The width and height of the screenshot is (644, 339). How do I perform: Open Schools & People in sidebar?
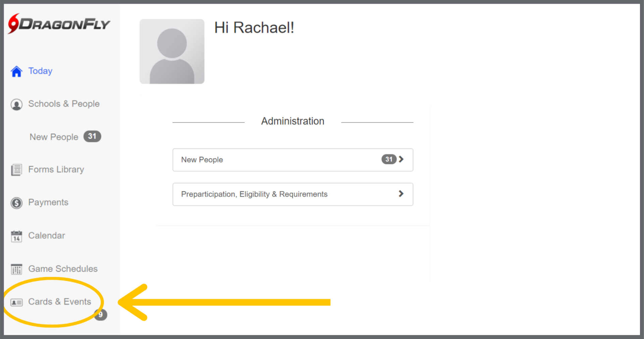coord(64,104)
